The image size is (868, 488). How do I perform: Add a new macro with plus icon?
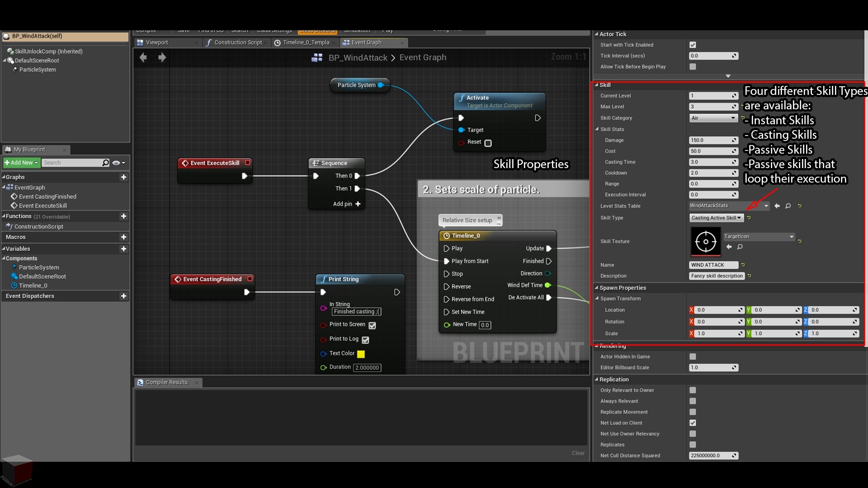pos(123,237)
